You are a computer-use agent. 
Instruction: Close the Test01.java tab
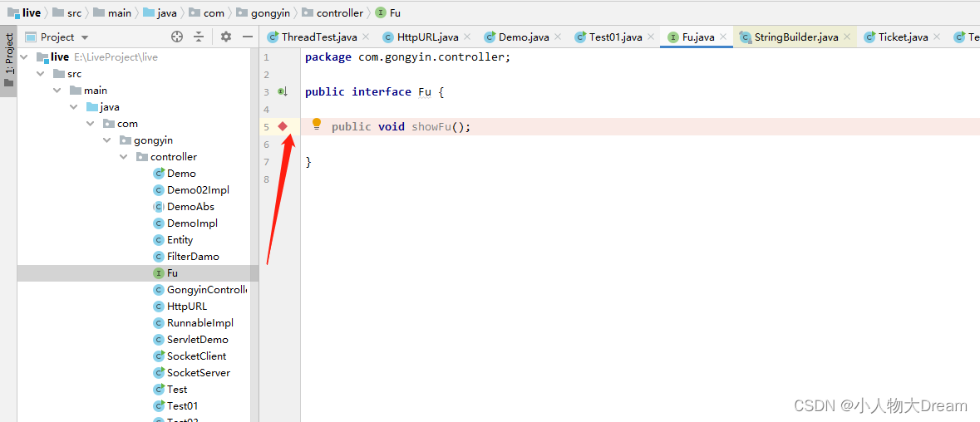pyautogui.click(x=651, y=37)
